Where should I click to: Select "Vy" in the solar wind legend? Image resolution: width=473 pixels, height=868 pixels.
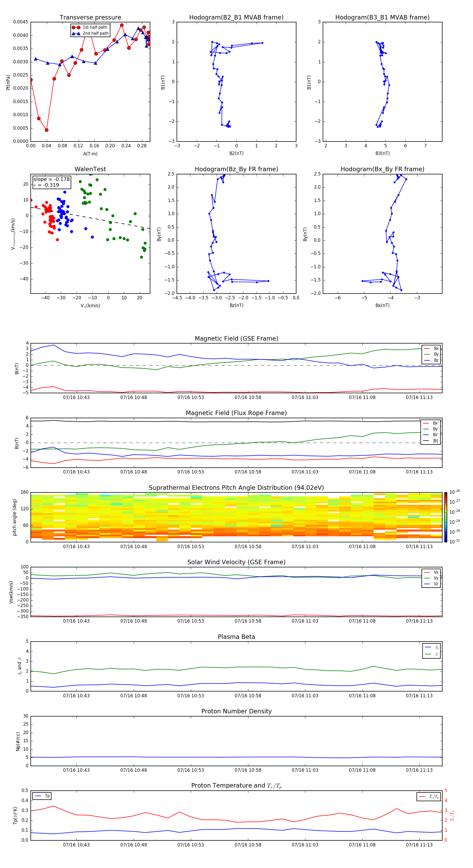click(x=431, y=578)
